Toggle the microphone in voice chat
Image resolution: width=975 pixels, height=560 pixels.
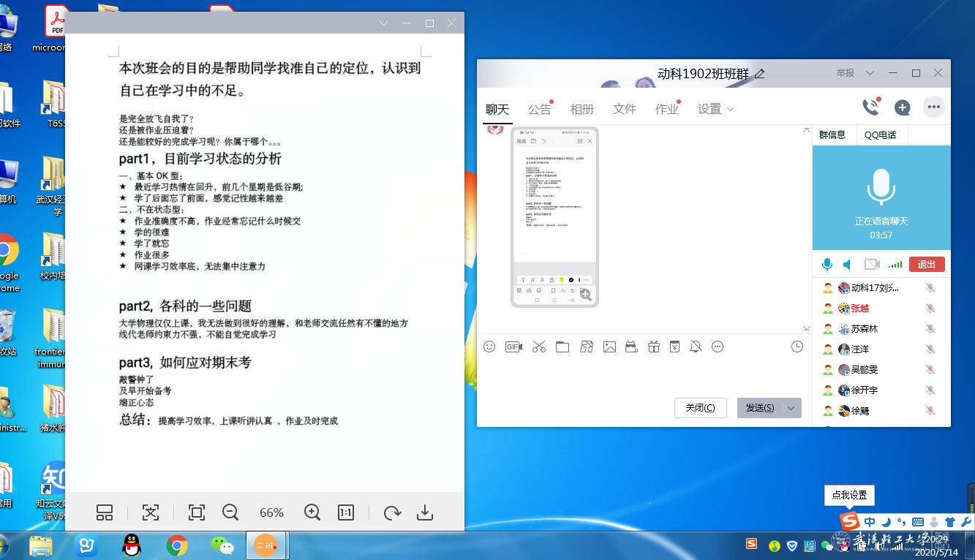pos(827,264)
